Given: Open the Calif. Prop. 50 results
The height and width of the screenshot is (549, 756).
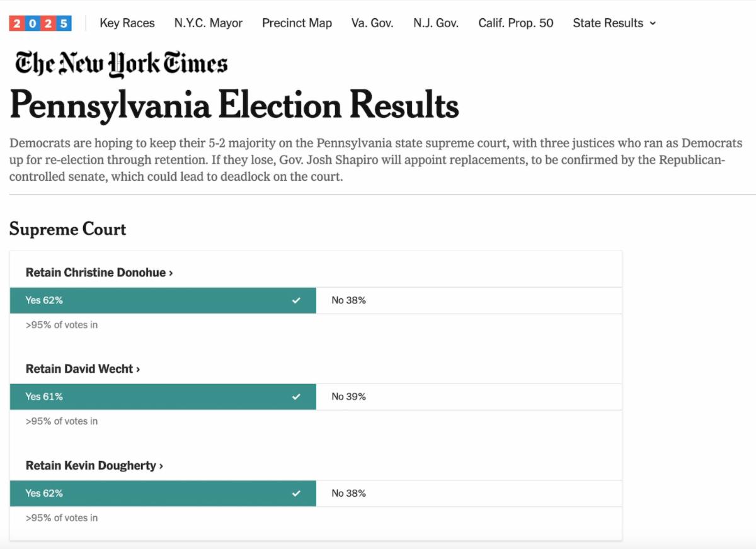Looking at the screenshot, I should point(515,23).
